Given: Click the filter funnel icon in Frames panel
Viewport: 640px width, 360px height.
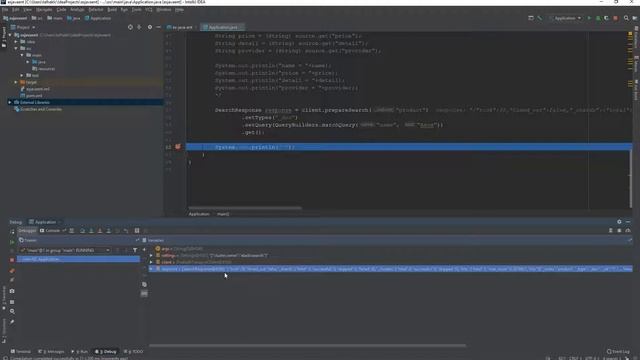Looking at the screenshot, I should tap(135, 250).
